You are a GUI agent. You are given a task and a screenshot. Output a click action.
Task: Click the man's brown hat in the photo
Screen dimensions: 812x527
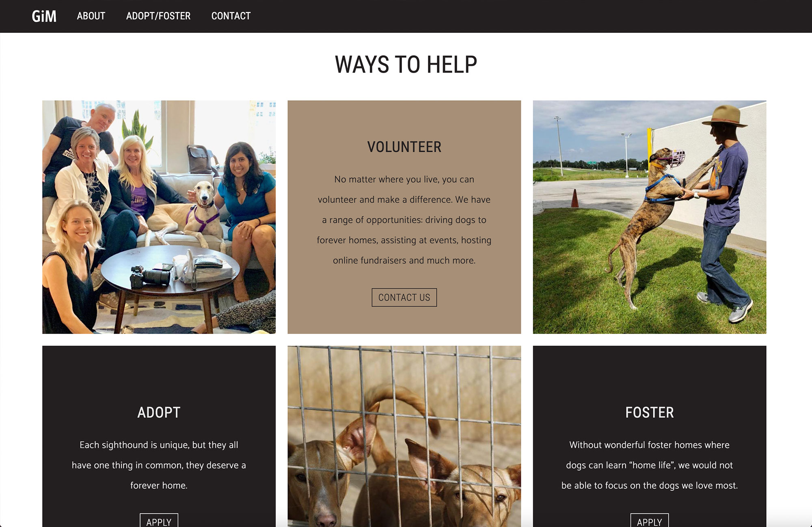[725, 116]
